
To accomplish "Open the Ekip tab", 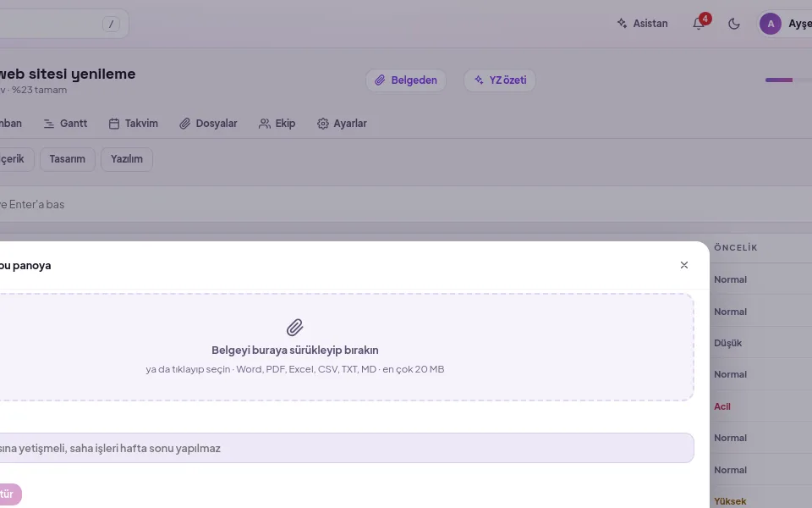I will click(277, 124).
